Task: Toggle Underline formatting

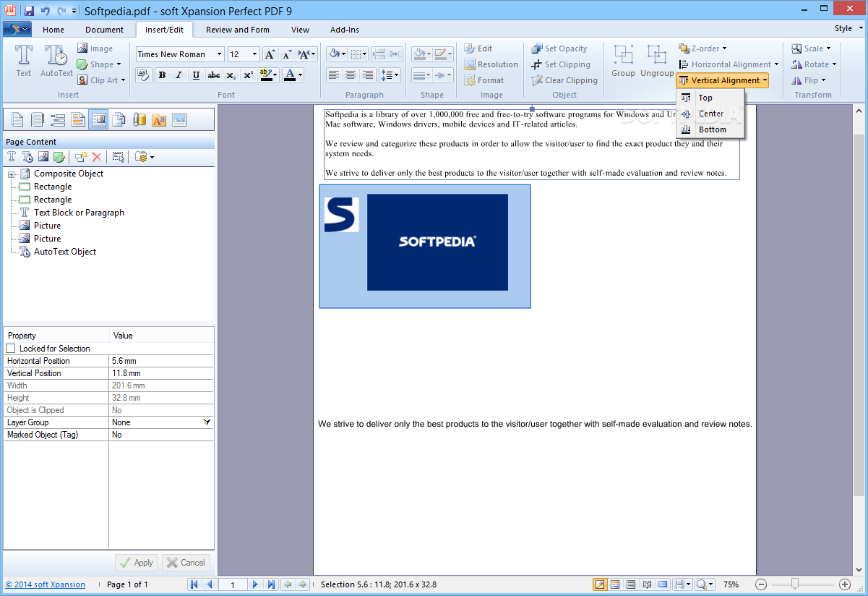Action: tap(197, 75)
